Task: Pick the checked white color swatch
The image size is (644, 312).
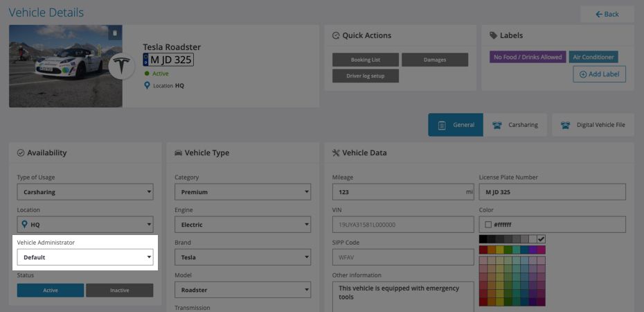Action: pos(542,239)
